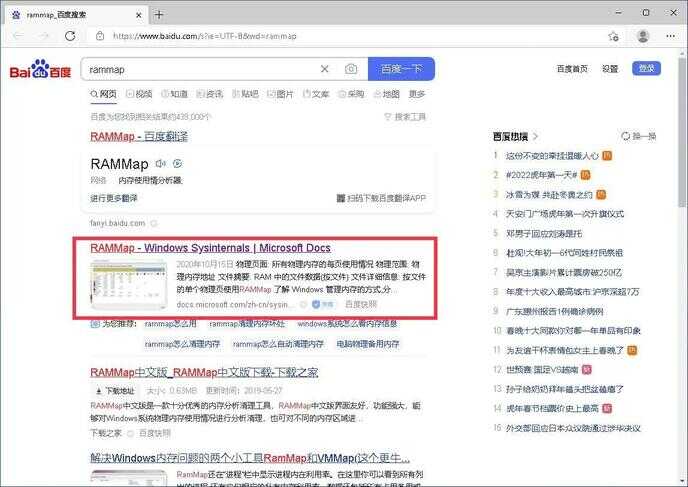Click the Baidu search button

click(401, 69)
